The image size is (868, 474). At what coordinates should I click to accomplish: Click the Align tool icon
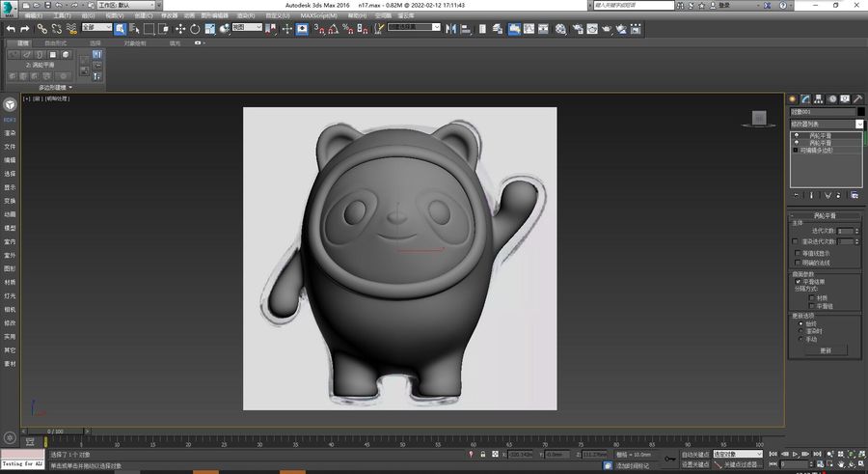click(466, 29)
